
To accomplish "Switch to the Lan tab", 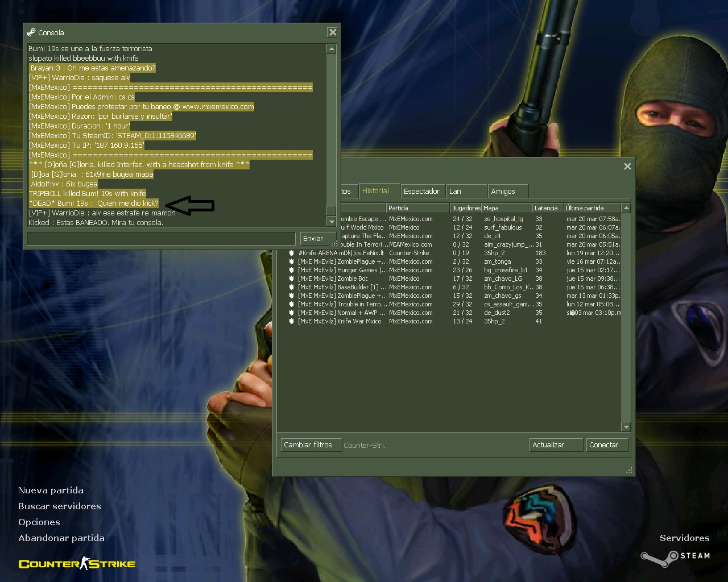I will (x=466, y=191).
